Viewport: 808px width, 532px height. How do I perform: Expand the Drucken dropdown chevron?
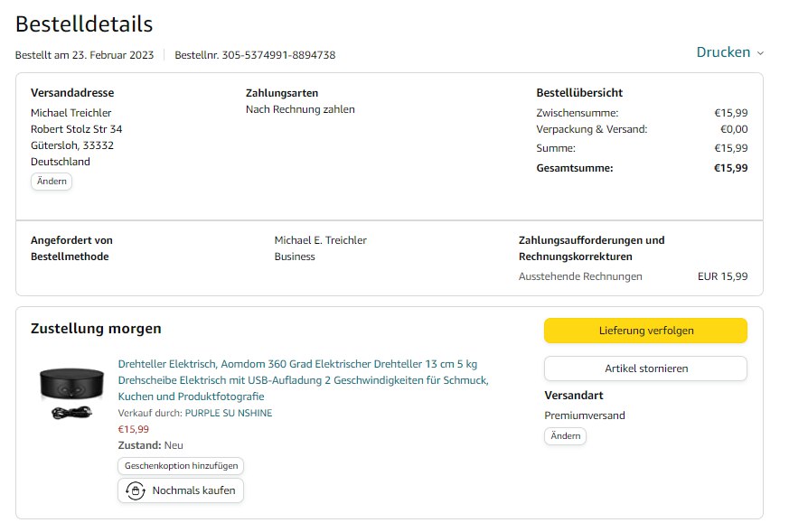pyautogui.click(x=760, y=53)
